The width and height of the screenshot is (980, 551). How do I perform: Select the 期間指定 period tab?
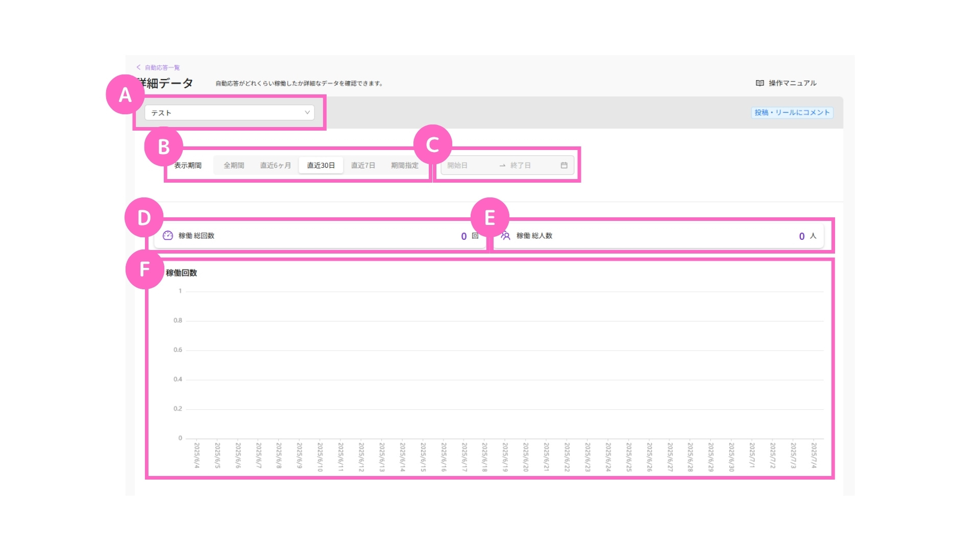click(x=405, y=165)
